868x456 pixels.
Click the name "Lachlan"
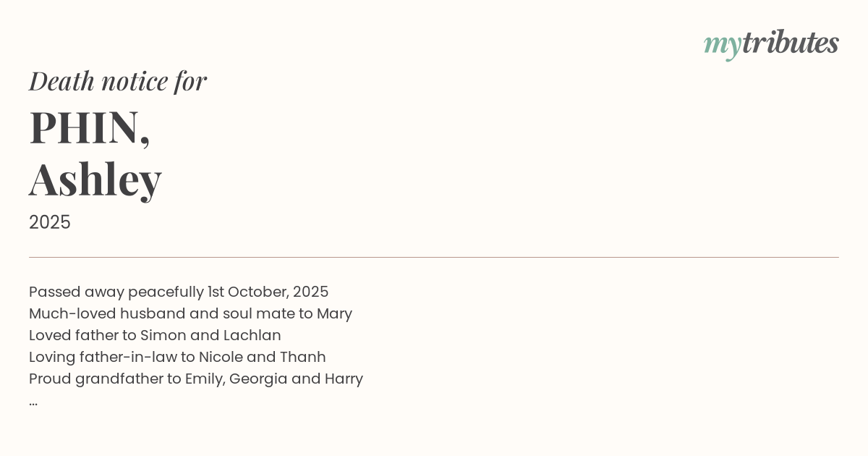coord(252,335)
